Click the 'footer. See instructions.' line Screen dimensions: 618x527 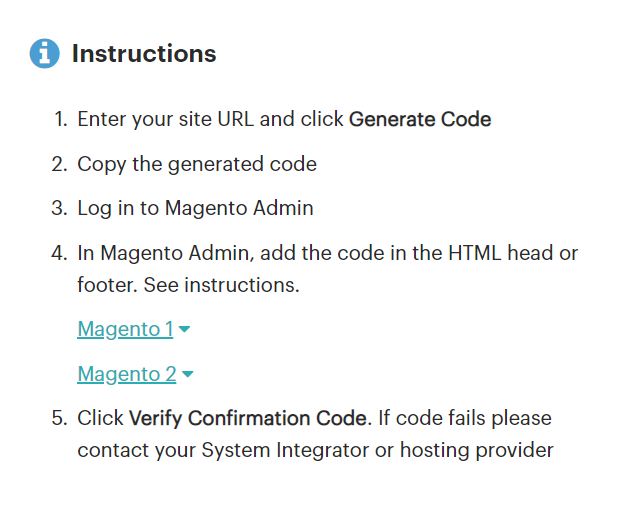(188, 285)
